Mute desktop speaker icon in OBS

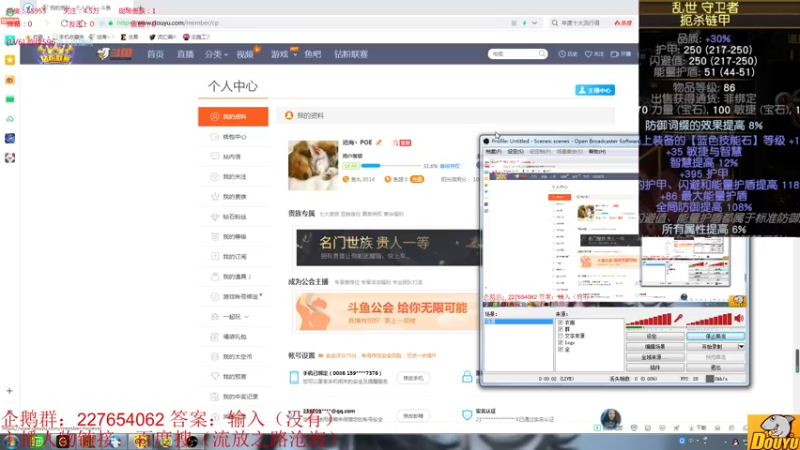coord(739,318)
